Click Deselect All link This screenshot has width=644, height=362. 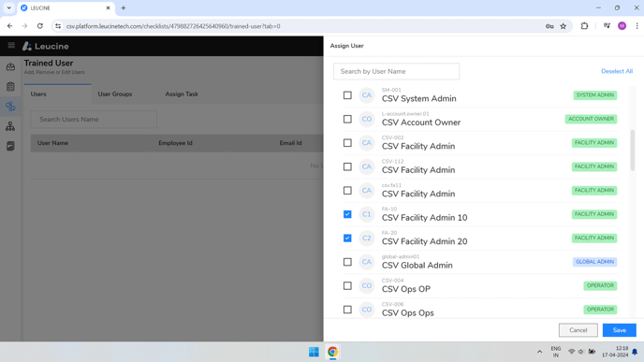[x=617, y=71]
